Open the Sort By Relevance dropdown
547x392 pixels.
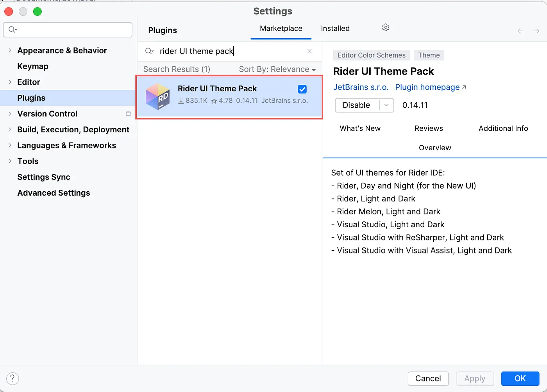(x=277, y=69)
